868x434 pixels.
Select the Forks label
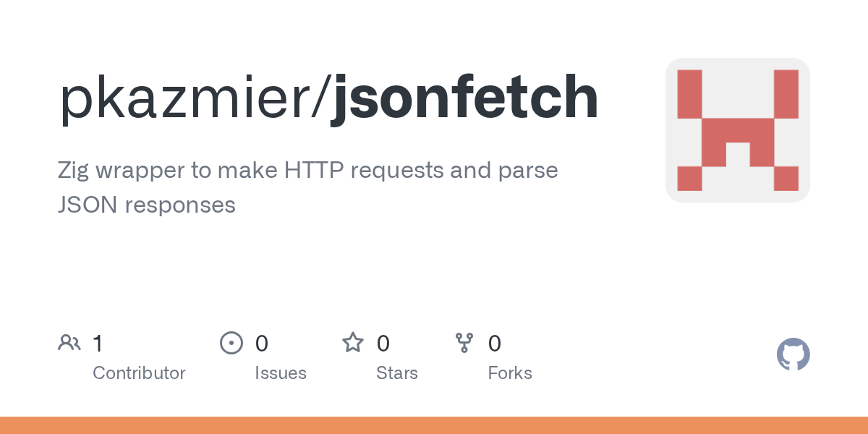(509, 373)
